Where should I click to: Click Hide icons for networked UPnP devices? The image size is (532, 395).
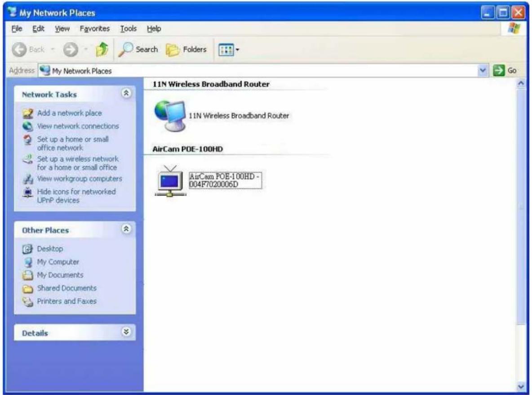76,196
